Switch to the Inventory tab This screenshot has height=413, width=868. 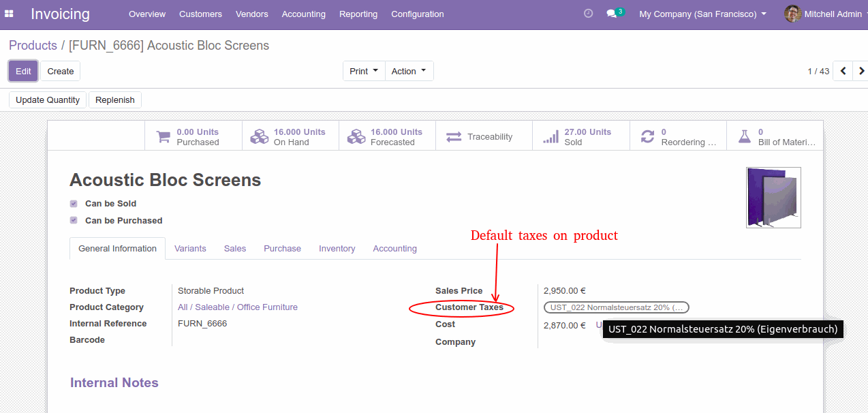coord(337,249)
